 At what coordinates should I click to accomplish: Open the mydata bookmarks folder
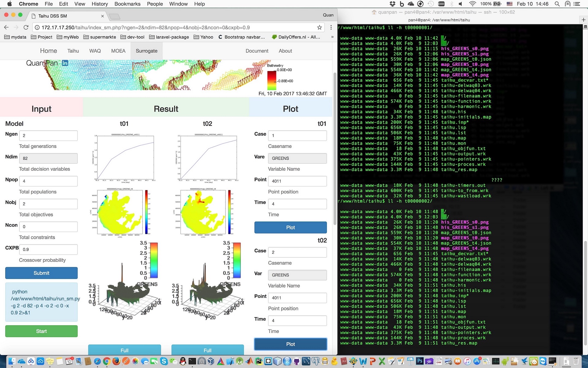point(15,37)
